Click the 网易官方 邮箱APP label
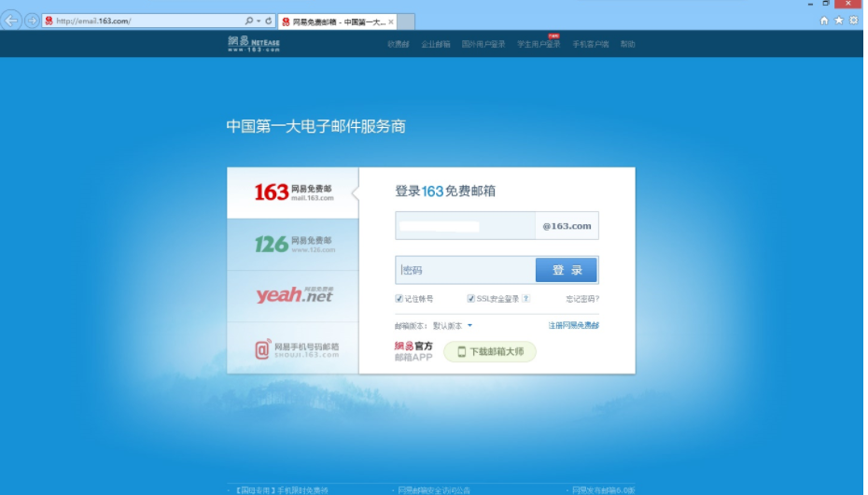 [413, 351]
